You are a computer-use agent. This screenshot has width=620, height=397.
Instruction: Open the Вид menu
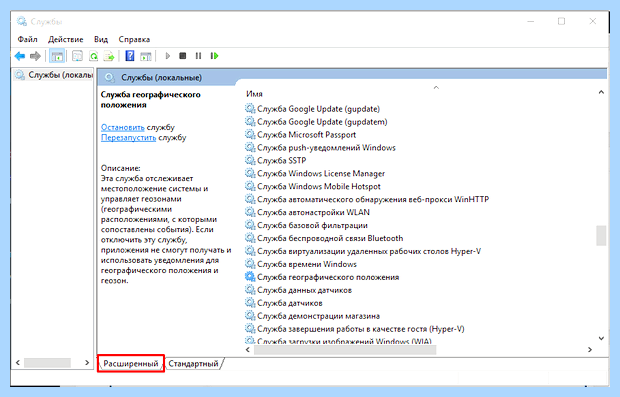[x=101, y=39]
